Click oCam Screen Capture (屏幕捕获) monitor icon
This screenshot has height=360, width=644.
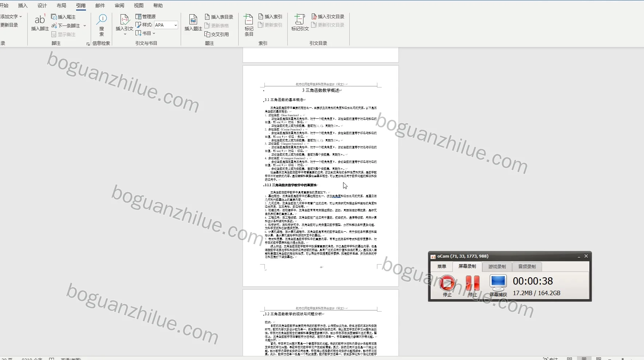[498, 283]
